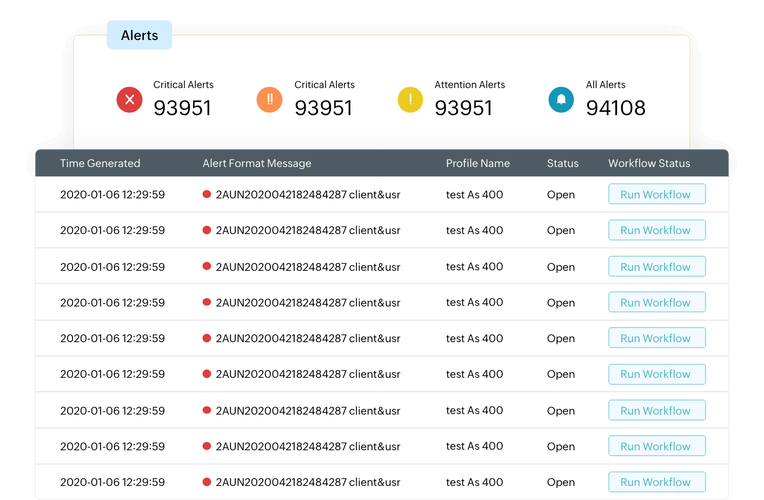Open the All Alerts count 94108
764x500 pixels.
tap(615, 108)
